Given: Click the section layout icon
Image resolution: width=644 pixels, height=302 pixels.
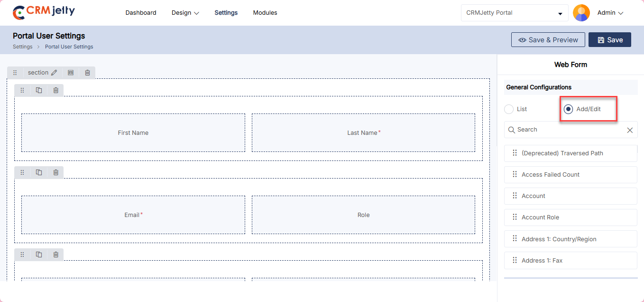Looking at the screenshot, I should click(71, 73).
